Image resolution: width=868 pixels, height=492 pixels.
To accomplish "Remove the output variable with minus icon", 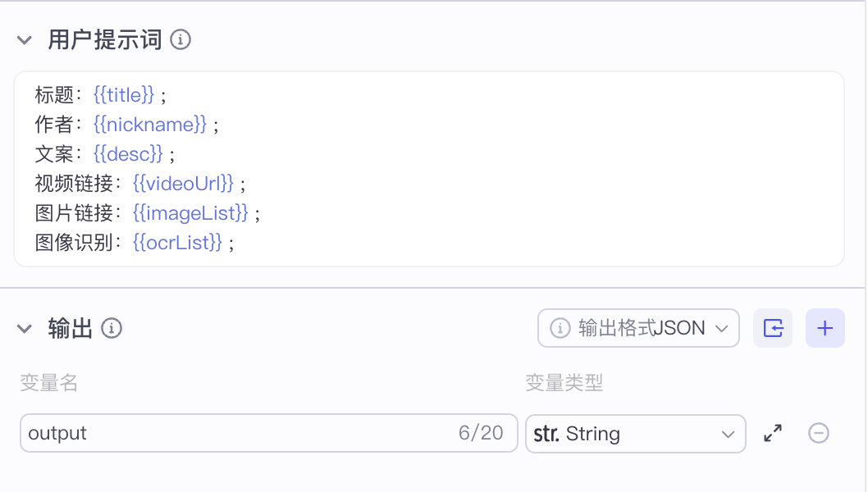I will 819,433.
